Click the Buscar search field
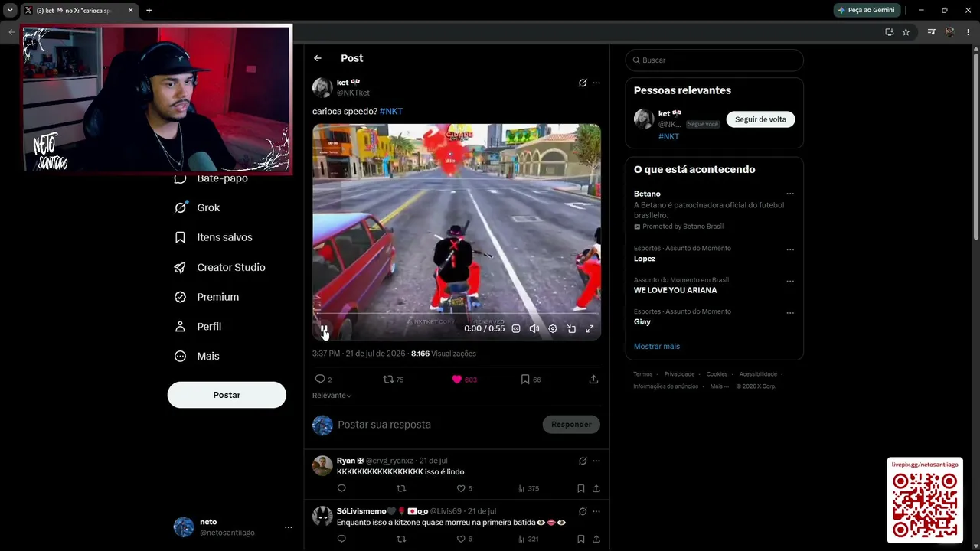This screenshot has width=980, height=551. pos(714,60)
